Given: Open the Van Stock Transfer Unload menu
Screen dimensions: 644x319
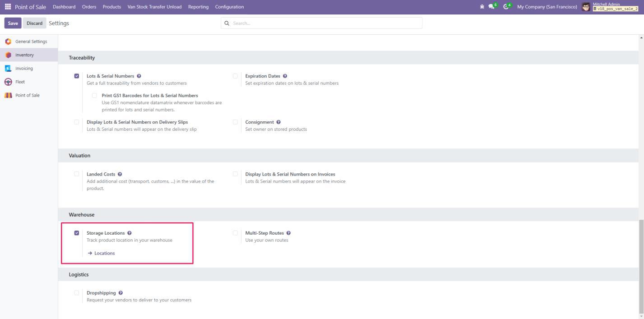Looking at the screenshot, I should pos(154,7).
